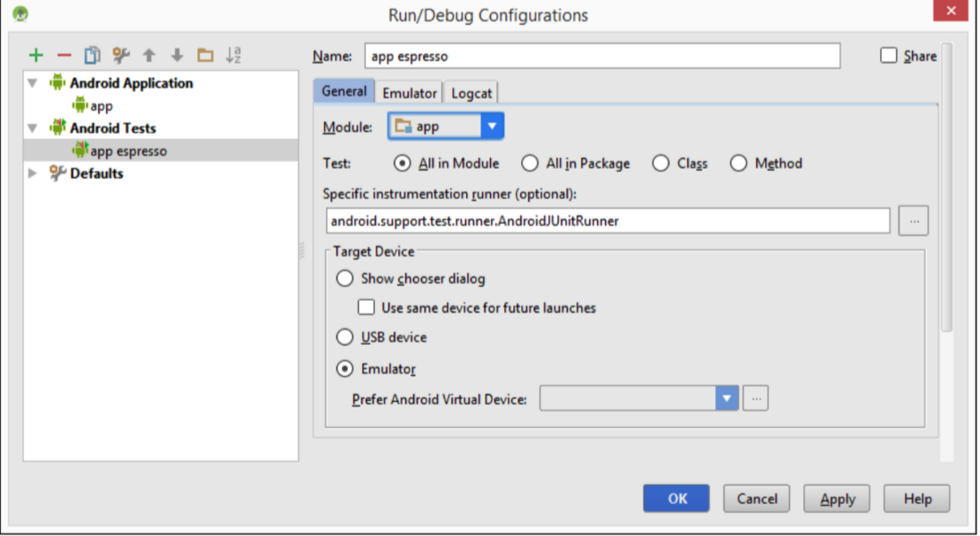Switch to the General tab

(344, 91)
